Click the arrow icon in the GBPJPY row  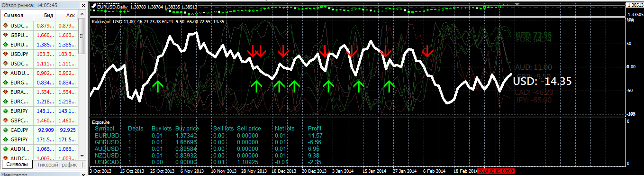click(5, 139)
